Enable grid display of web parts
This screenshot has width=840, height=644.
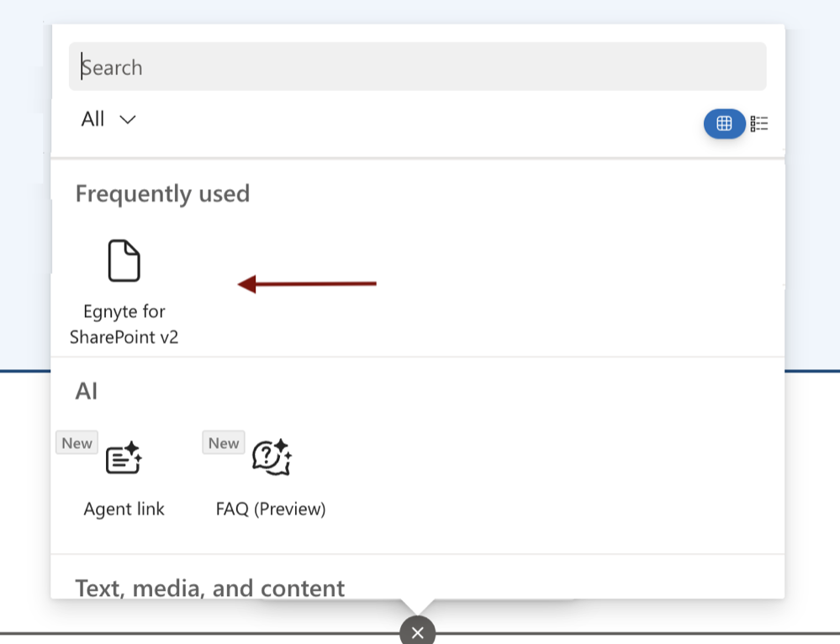[x=724, y=124]
